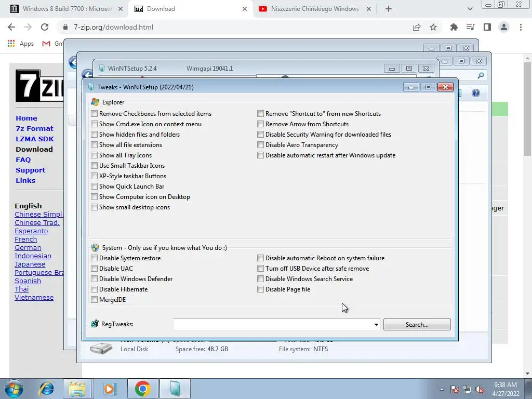This screenshot has height=399, width=532.
Task: Switch to Chrome taskbar icon
Action: click(x=142, y=389)
